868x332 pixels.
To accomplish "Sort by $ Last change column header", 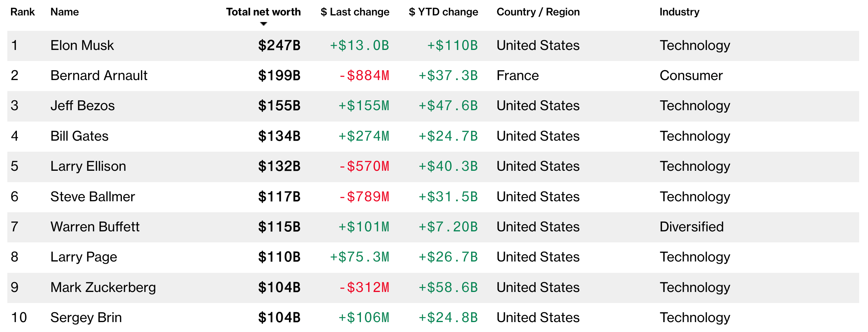I will click(355, 12).
